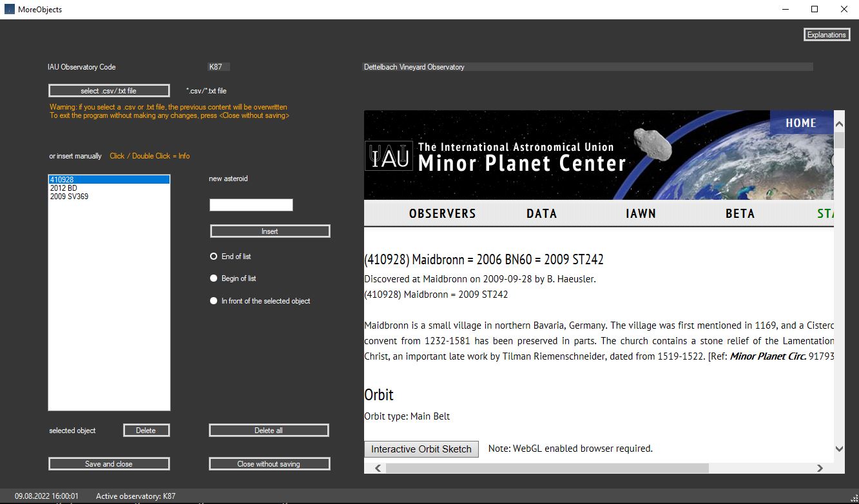Open the OBSERVERS menu on the MPC page
The height and width of the screenshot is (504, 859).
[x=443, y=213]
